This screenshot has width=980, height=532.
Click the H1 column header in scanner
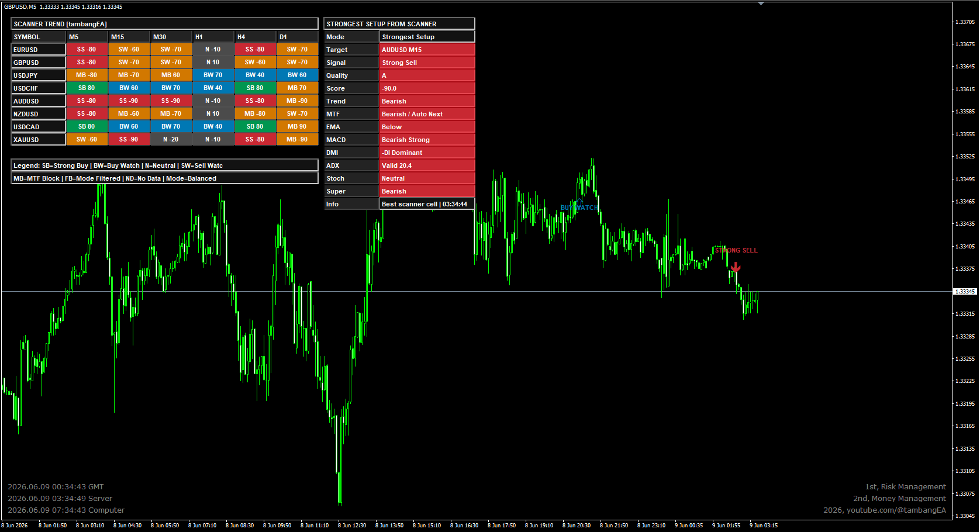[213, 37]
